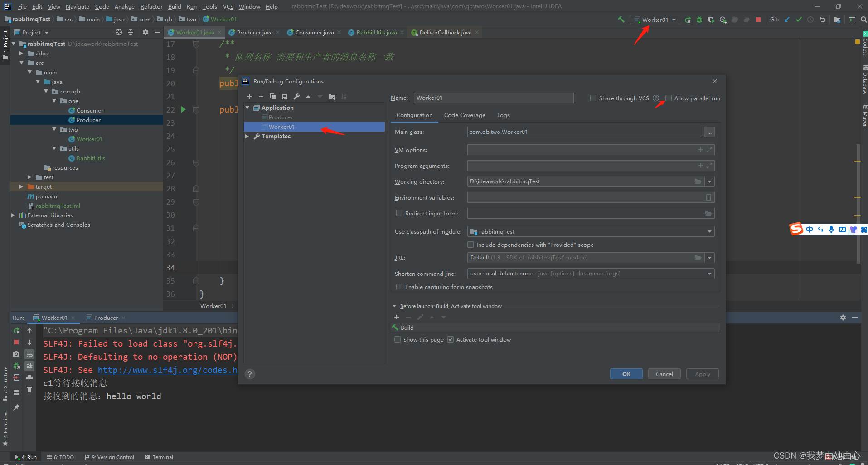Stop the running process via red square
The height and width of the screenshot is (465, 868).
point(758,20)
